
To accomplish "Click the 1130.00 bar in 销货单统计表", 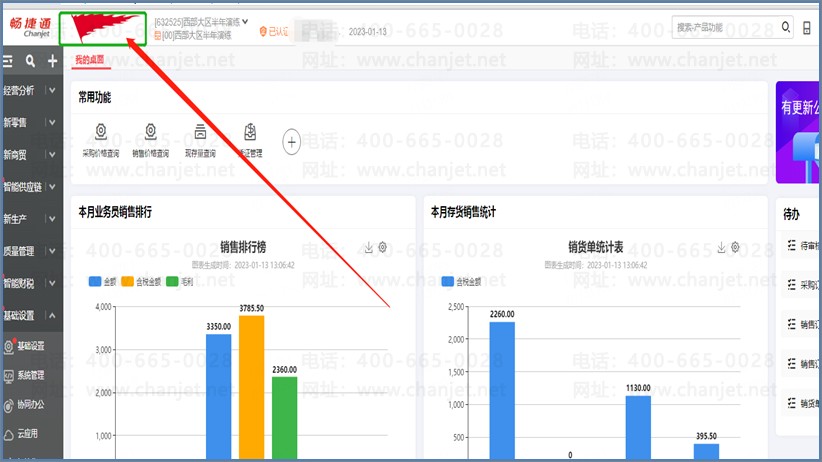I will [x=638, y=427].
